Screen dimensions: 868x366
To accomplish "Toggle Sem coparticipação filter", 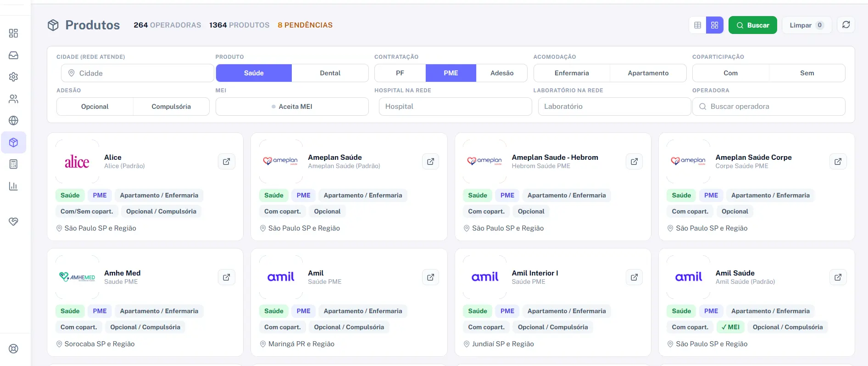I will 807,73.
